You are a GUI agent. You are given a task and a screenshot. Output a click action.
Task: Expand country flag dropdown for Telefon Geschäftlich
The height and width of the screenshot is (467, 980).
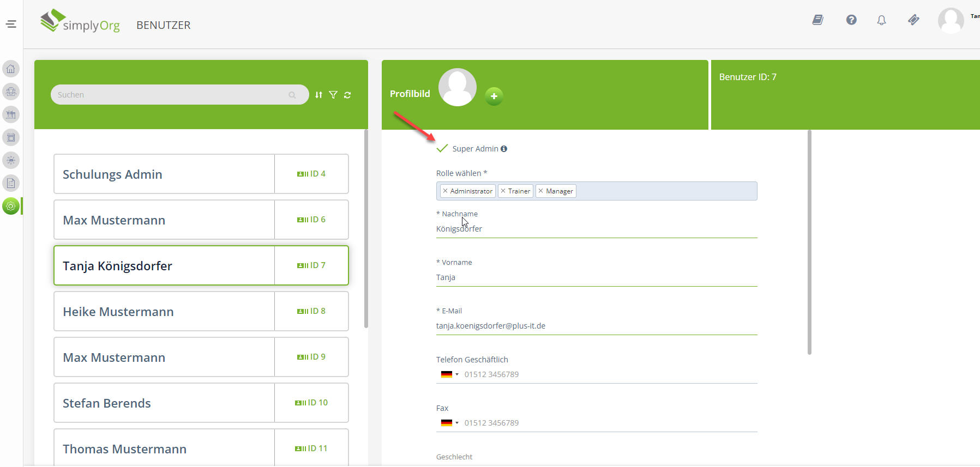point(449,374)
